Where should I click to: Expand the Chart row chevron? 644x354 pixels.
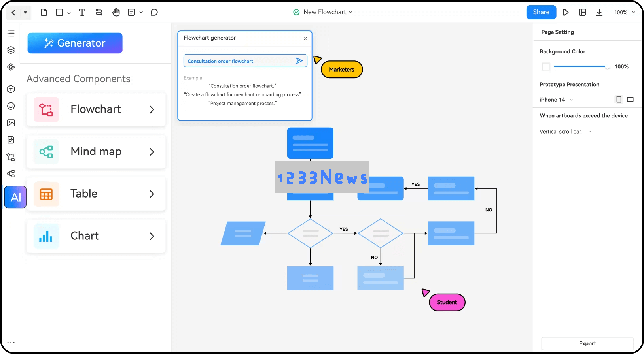click(152, 236)
